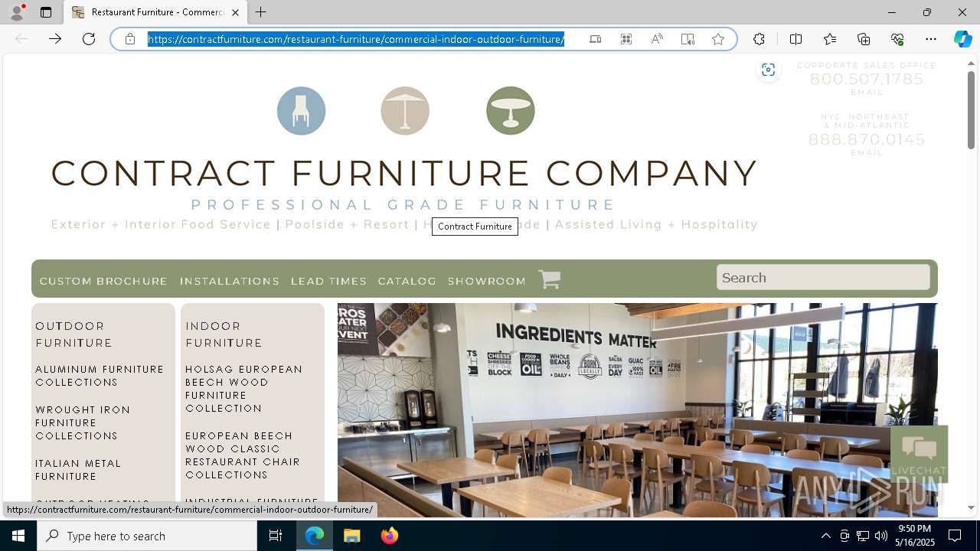Click the blue chair circle icon
This screenshot has height=551, width=980.
click(301, 111)
